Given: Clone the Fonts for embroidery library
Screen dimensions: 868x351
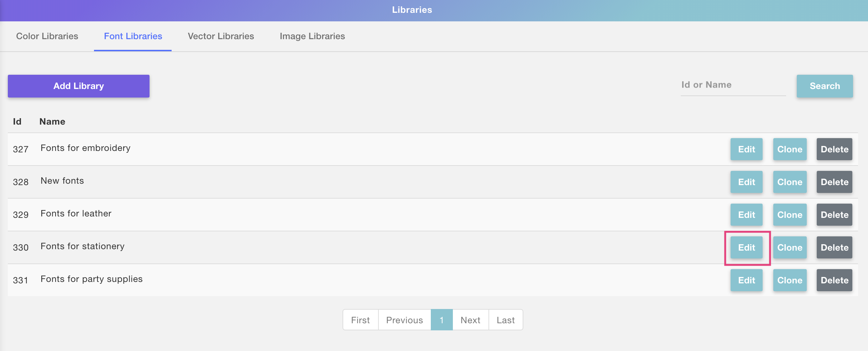Looking at the screenshot, I should click(790, 149).
